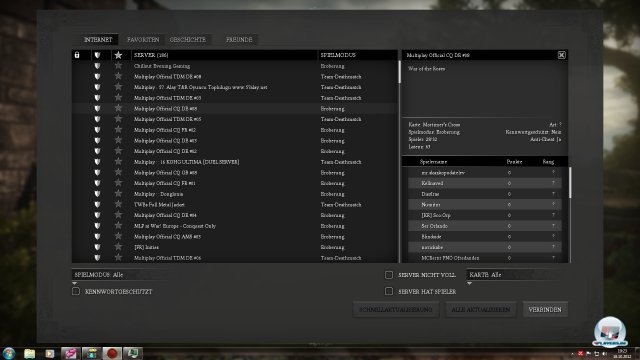Screen dimensions: 640x360
Task: Sort by the Spielmodus column header
Action: pos(357,55)
